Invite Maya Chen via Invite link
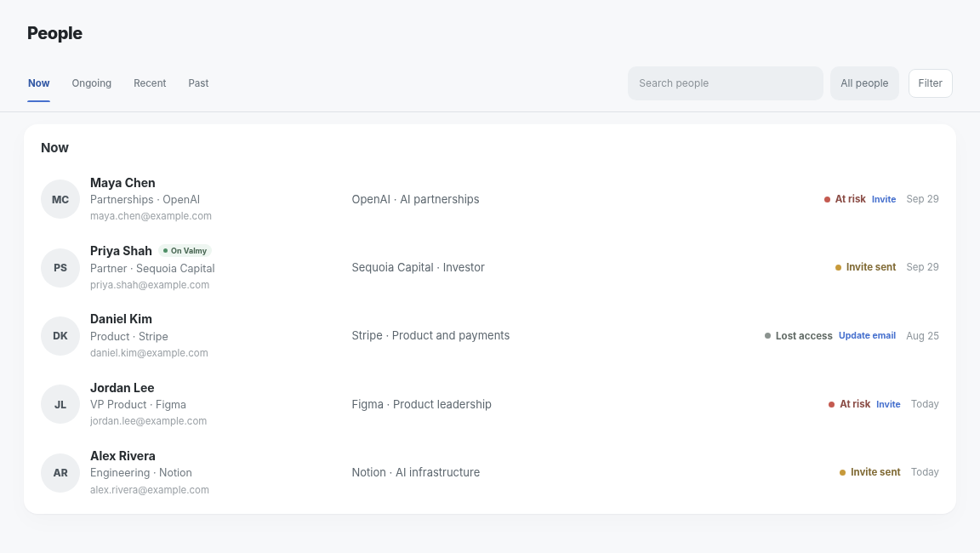Screen dimensions: 980x553 [884, 199]
